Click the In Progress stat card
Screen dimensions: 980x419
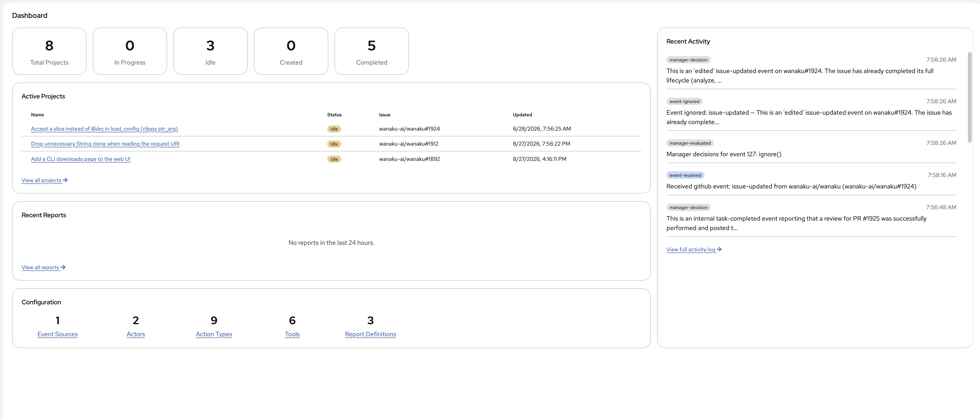tap(130, 51)
